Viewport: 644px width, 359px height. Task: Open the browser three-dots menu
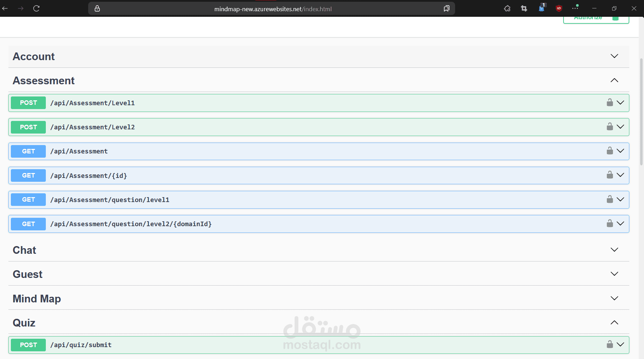(575, 8)
